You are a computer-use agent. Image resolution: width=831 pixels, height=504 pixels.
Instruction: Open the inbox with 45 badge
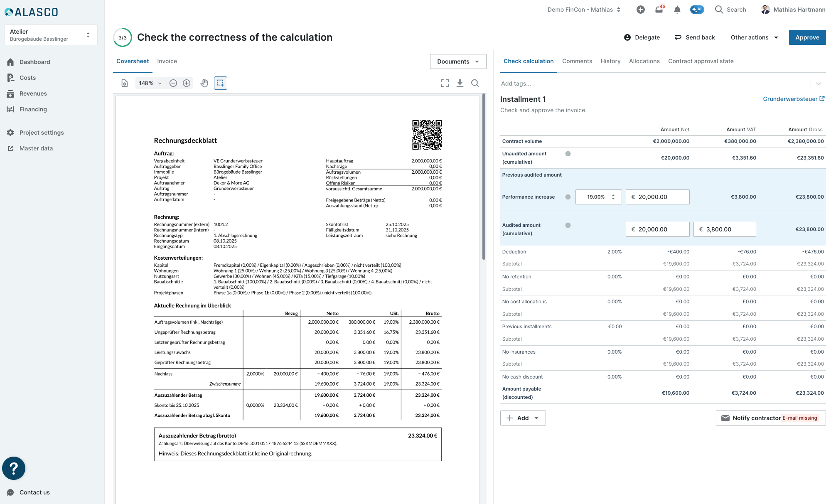(x=659, y=9)
